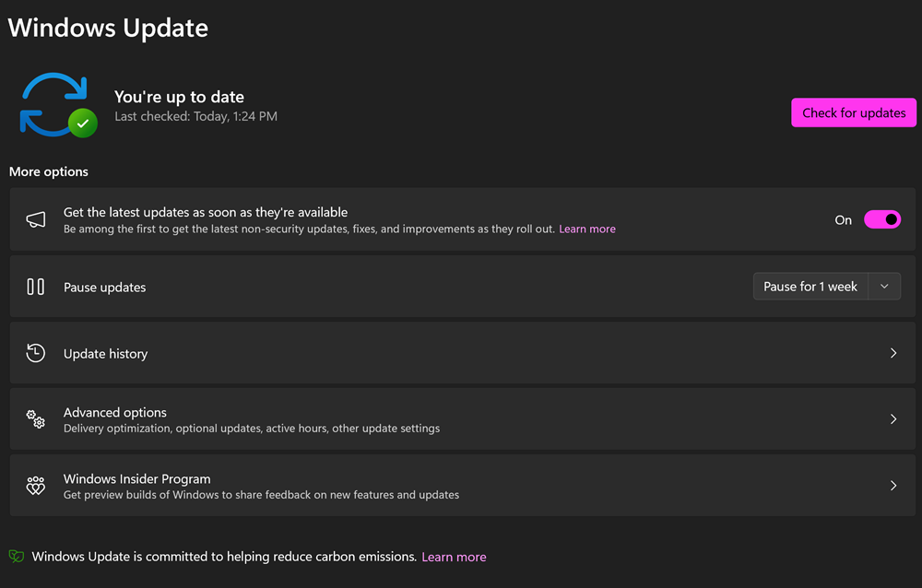Click the pause icon beside Pause updates
The width and height of the screenshot is (922, 588).
pos(36,287)
